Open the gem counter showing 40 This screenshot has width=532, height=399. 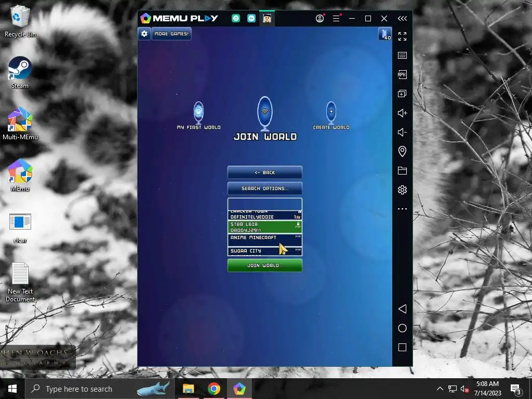pyautogui.click(x=385, y=34)
